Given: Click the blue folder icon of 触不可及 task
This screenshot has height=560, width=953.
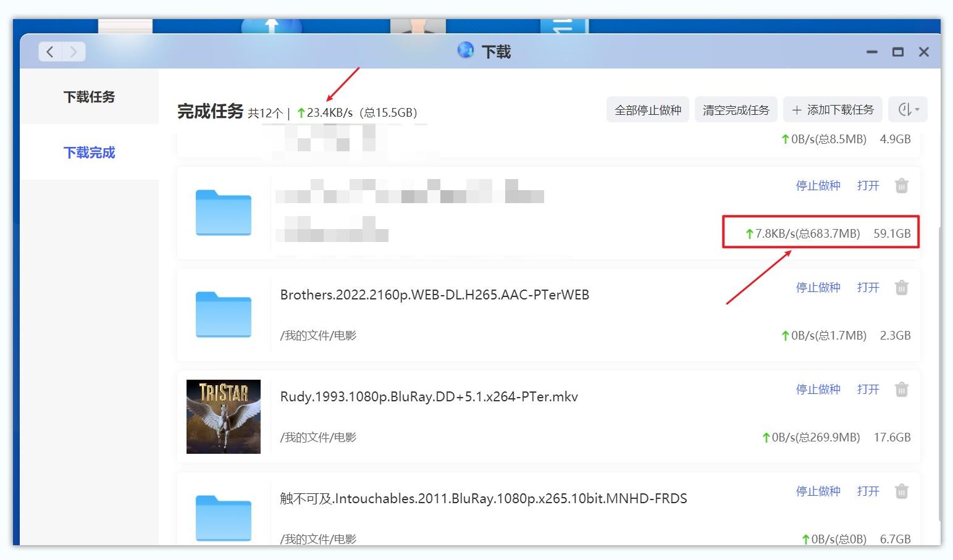Looking at the screenshot, I should 224,519.
